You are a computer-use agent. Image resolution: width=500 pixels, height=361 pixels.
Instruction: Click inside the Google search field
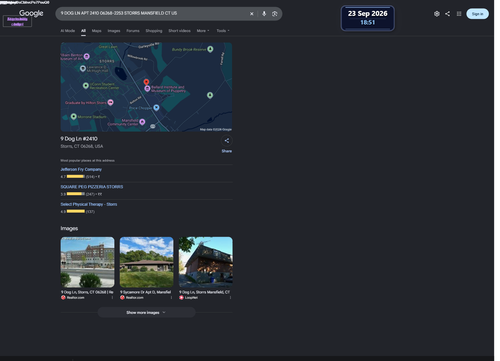[153, 13]
